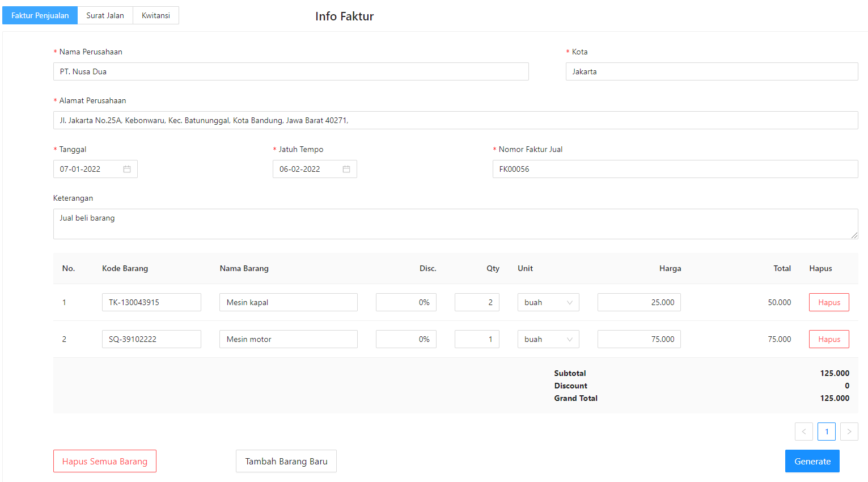Click Hapus Semua Barang to clear all items
868x482 pixels.
coord(104,461)
